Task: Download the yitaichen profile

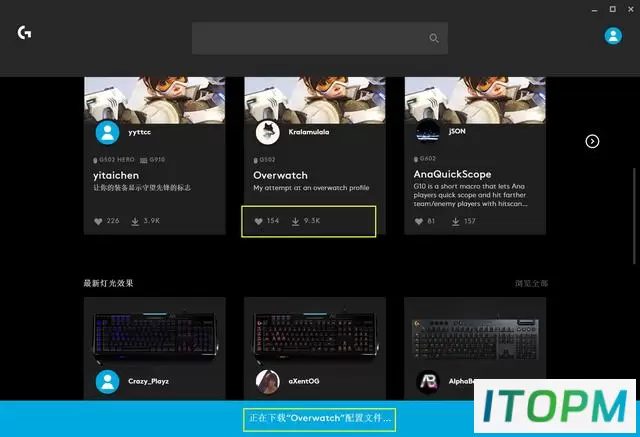Action: pos(135,222)
